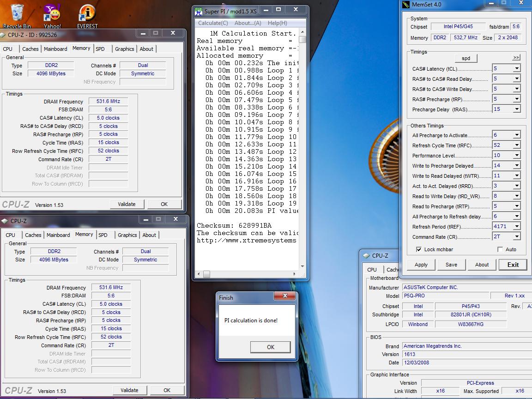Click OK in the Finish dialog

[271, 347]
